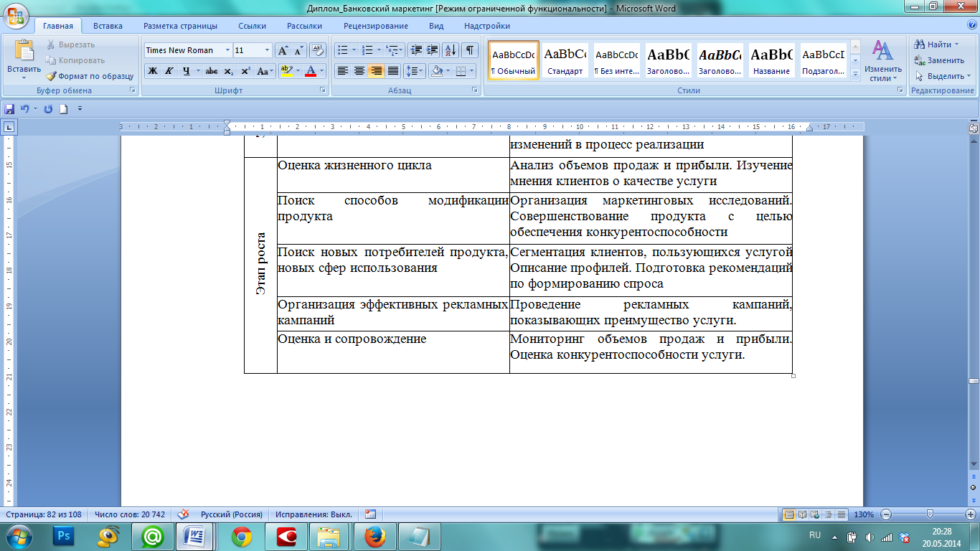This screenshot has width=980, height=551.
Task: Switch to the Рецензирование tab
Action: (x=376, y=26)
